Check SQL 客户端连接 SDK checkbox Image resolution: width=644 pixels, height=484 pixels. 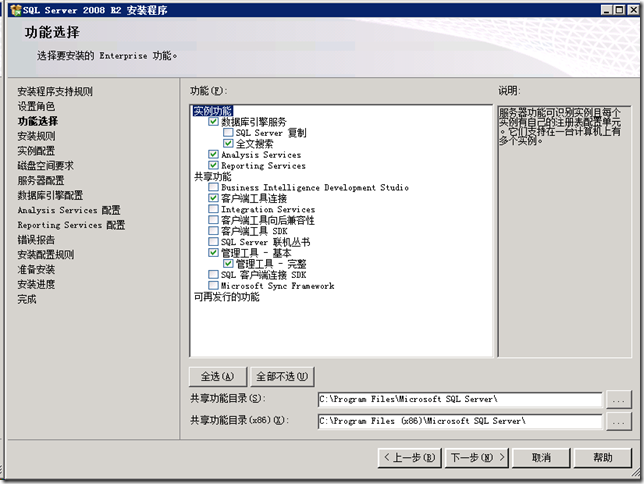pyautogui.click(x=213, y=274)
